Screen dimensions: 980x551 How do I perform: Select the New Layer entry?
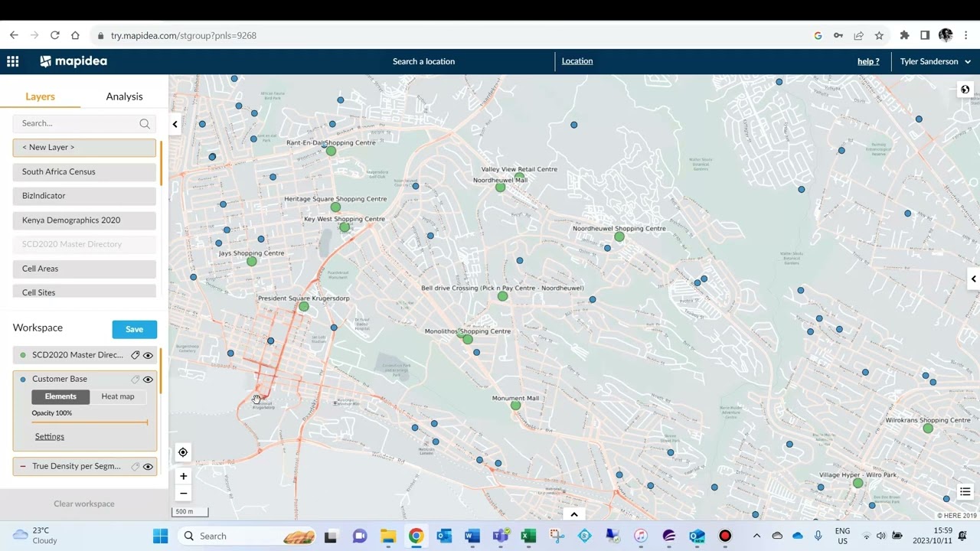click(84, 147)
